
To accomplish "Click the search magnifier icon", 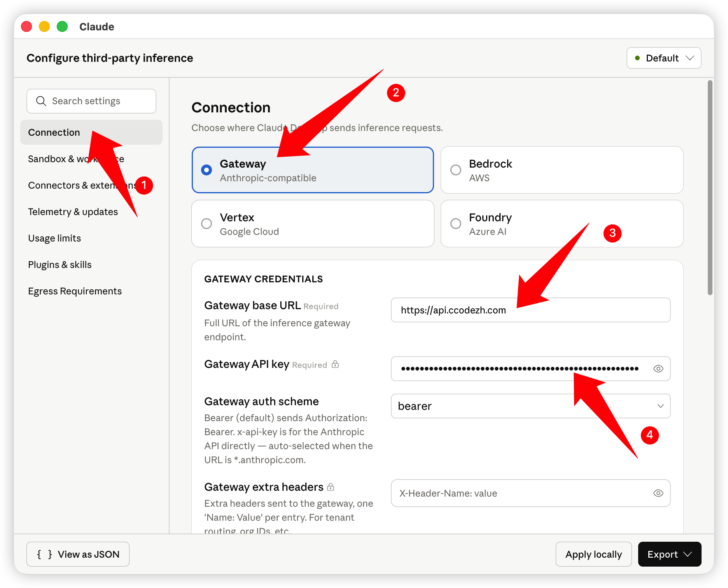I will [x=41, y=101].
